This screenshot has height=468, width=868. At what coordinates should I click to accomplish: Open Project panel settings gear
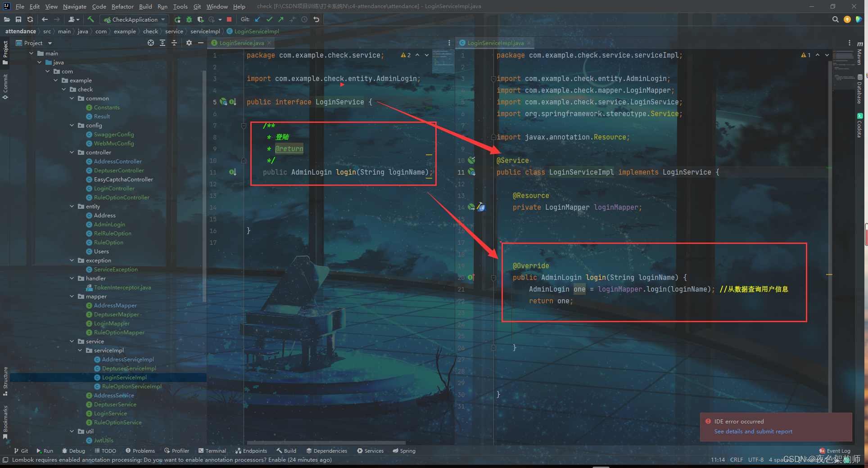click(189, 43)
